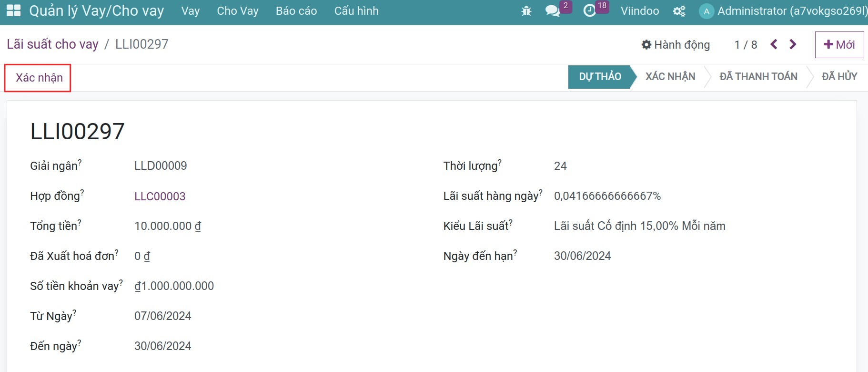Screen dimensions: 868x372
Task: Open the apps grid home menu
Action: coord(13,10)
